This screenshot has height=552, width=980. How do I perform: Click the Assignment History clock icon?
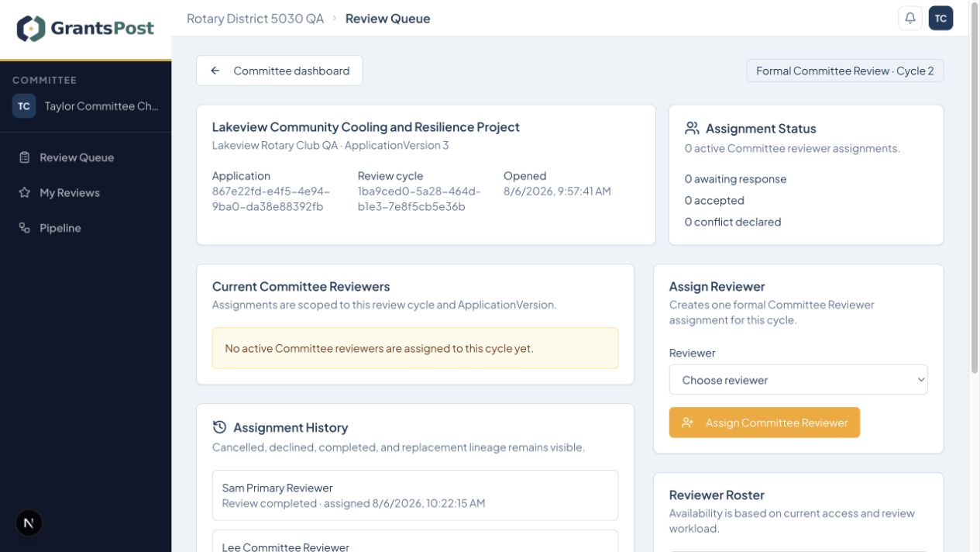click(219, 427)
